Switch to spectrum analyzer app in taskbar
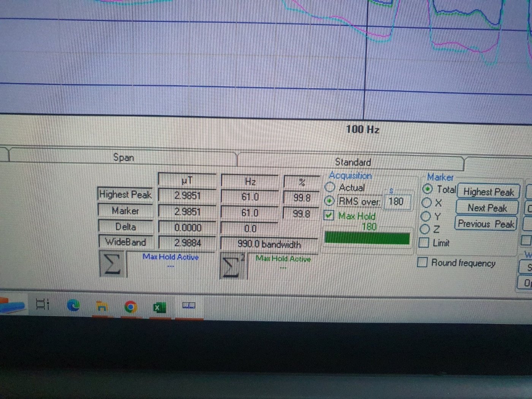532x399 pixels. coord(189,306)
